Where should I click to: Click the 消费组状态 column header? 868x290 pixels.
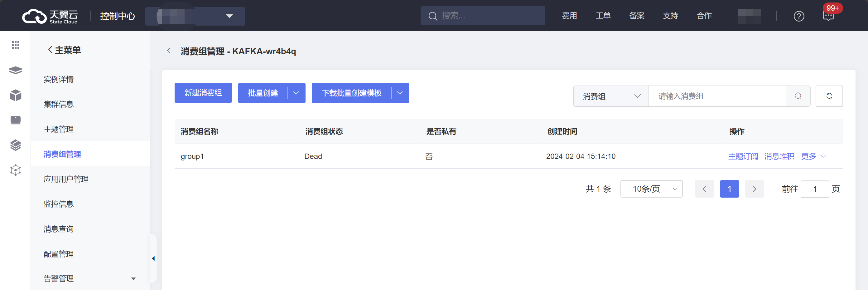[324, 131]
